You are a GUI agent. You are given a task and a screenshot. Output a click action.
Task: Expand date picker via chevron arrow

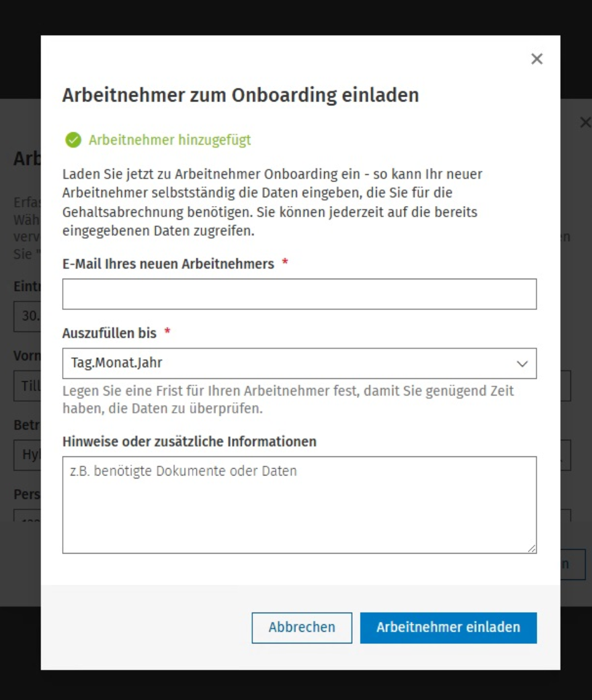(522, 364)
